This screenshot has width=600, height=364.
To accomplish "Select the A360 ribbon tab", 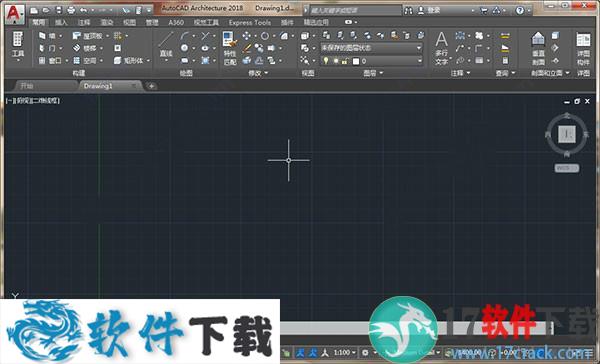I will [176, 23].
